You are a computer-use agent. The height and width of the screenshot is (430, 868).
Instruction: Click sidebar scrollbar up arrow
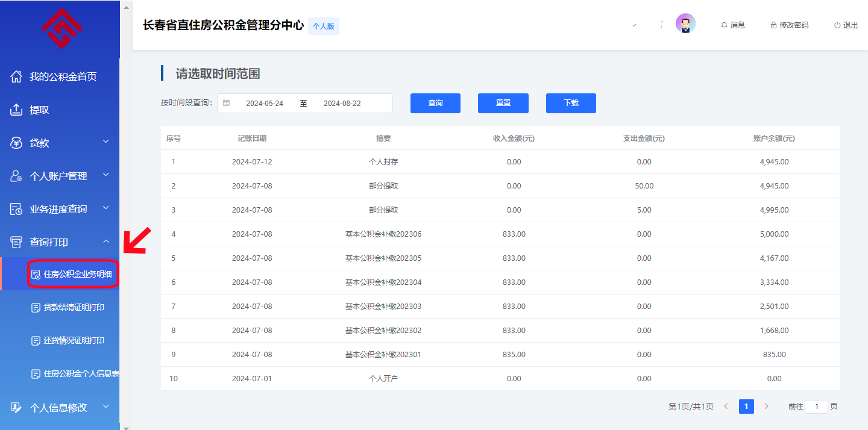click(x=126, y=7)
